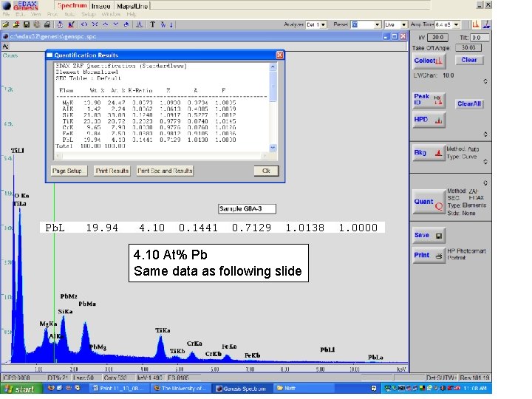Viewport: 532px width, 399px height.
Task: Close the Quantification Results dialog
Action: click(279, 55)
